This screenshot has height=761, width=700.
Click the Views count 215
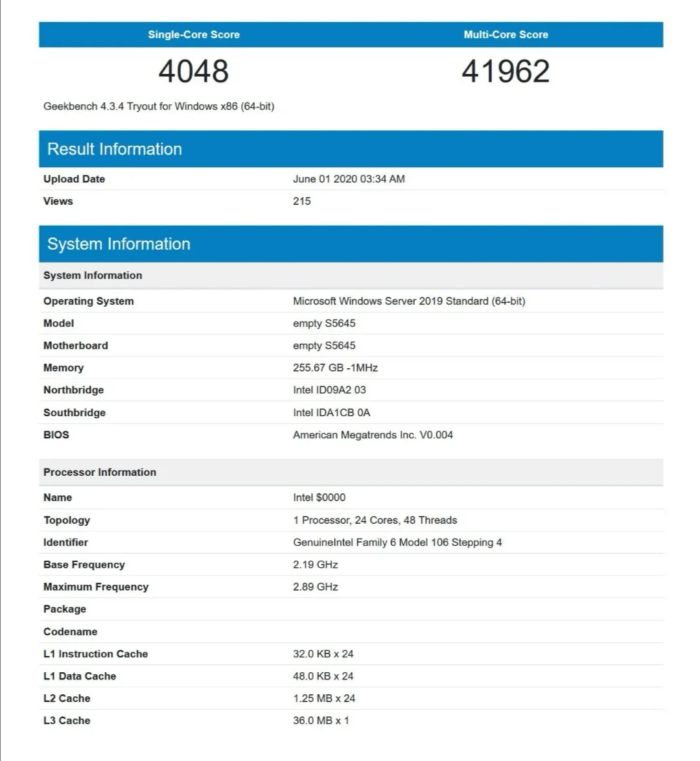[x=301, y=201]
